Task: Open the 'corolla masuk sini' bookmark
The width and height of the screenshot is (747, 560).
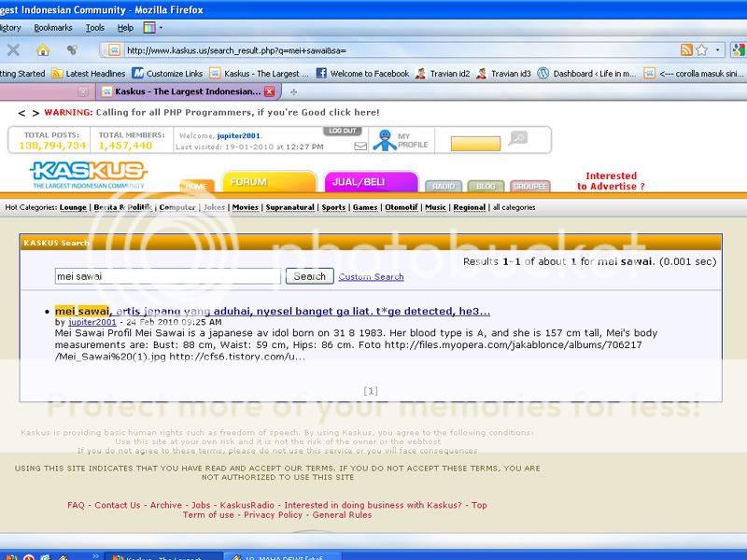Action: click(x=694, y=74)
